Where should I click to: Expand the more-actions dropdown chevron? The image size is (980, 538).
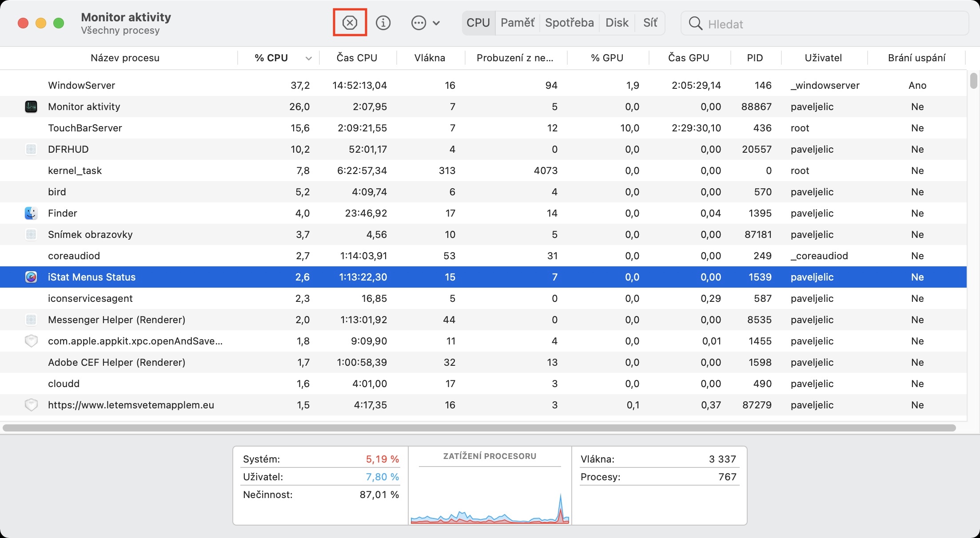pos(436,23)
